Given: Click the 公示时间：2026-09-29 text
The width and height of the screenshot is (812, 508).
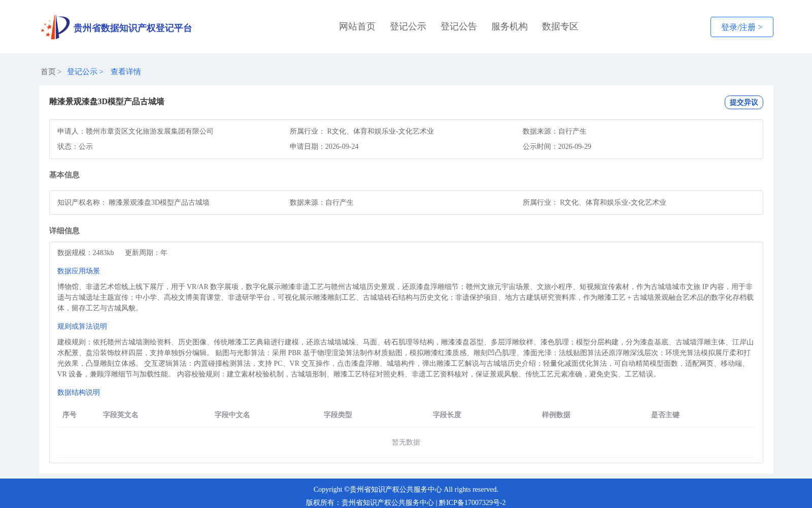Looking at the screenshot, I should coord(557,147).
